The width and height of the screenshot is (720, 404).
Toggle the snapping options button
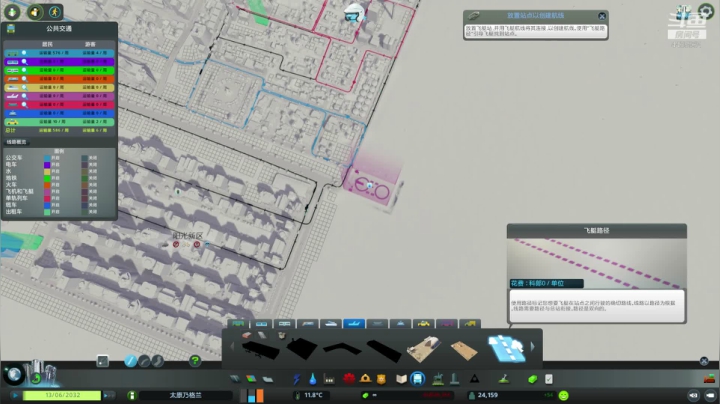(102, 361)
